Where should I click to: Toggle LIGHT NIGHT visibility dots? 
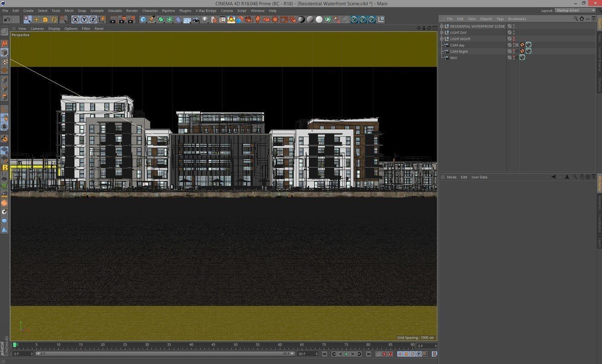click(x=514, y=39)
